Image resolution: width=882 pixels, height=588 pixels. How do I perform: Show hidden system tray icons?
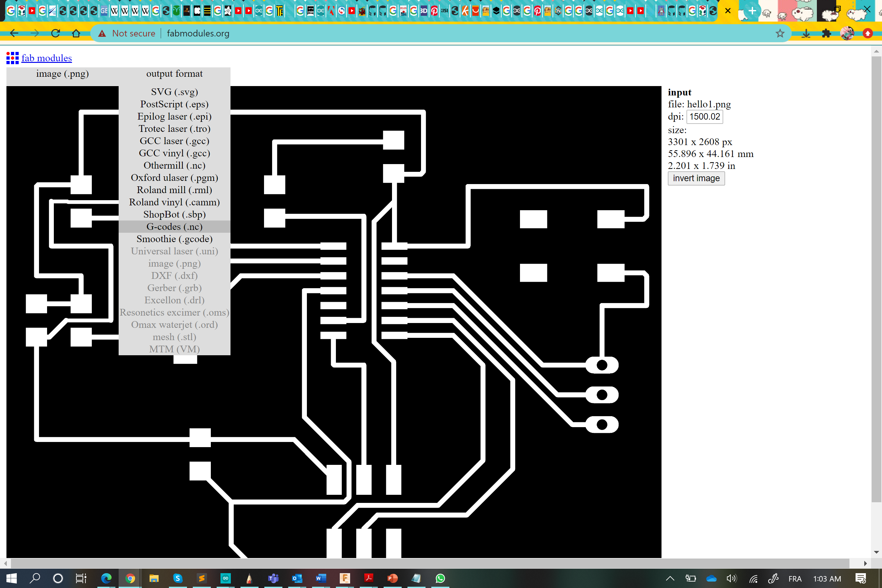pos(670,578)
